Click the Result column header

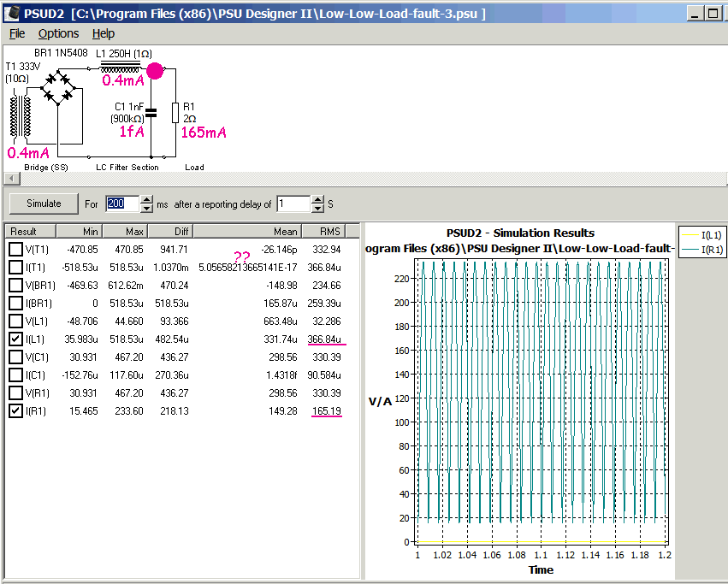coord(31,231)
